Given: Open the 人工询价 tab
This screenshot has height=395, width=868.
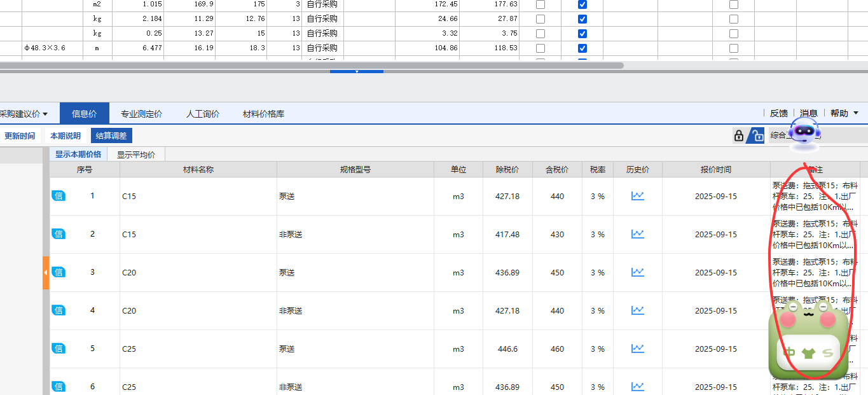Looking at the screenshot, I should (x=203, y=114).
